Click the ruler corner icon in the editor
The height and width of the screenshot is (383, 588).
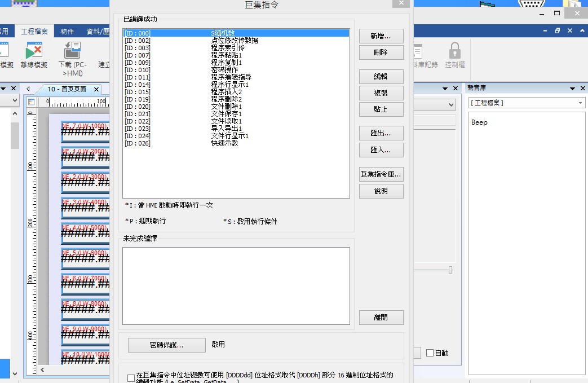(x=32, y=102)
